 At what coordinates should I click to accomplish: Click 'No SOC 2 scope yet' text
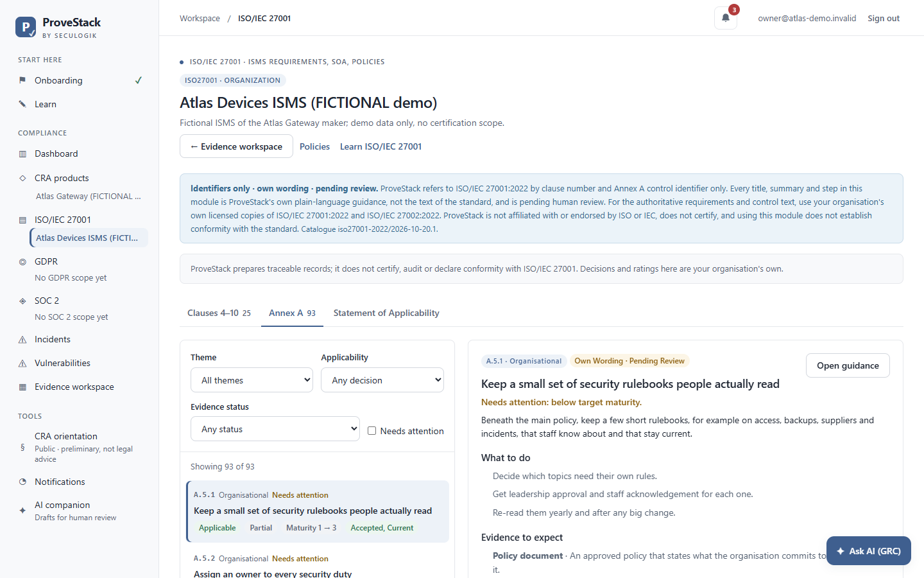71,317
